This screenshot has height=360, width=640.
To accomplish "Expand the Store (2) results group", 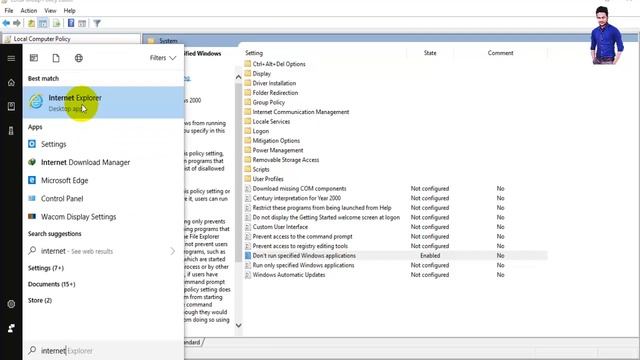I will [x=40, y=300].
